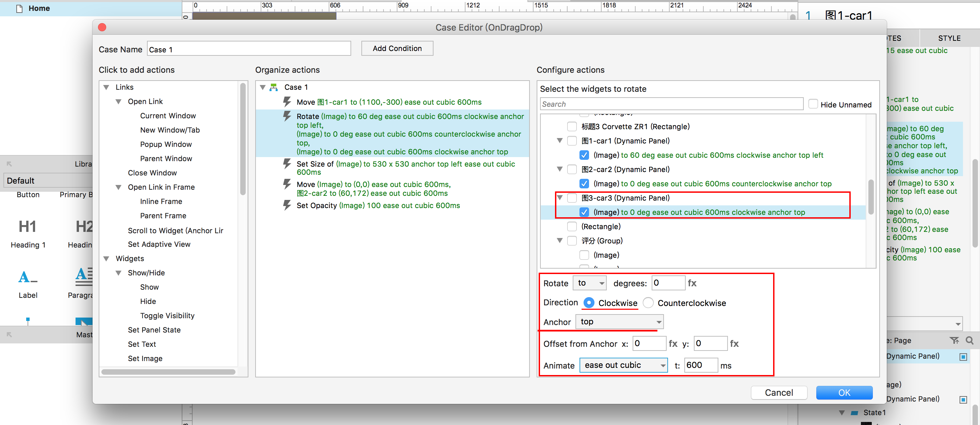Click the Home page document icon
The width and height of the screenshot is (980, 425).
[x=19, y=8]
